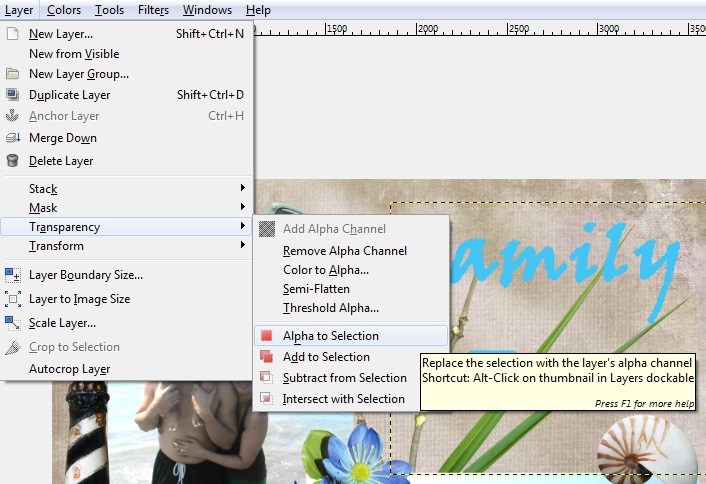Select Color to Alpha...

click(x=351, y=270)
